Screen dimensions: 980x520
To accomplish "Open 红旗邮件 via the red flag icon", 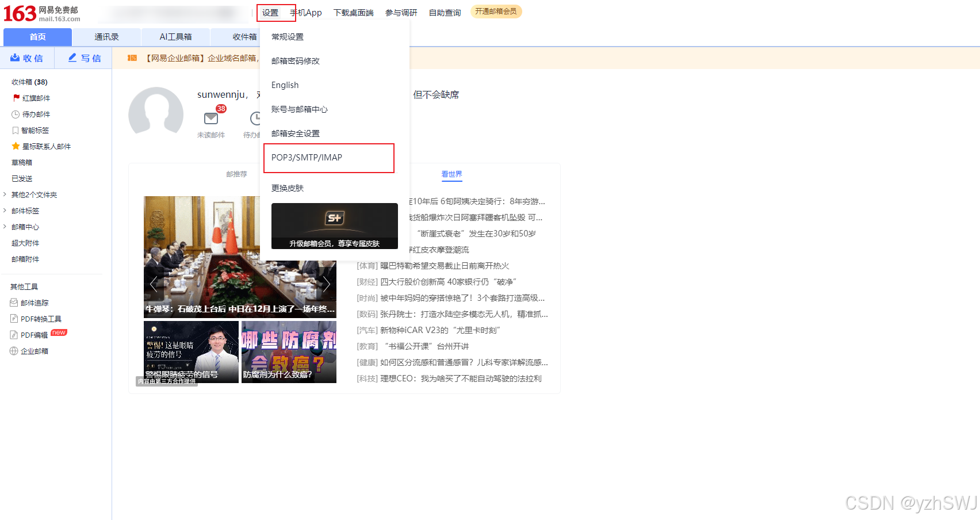I will [17, 98].
